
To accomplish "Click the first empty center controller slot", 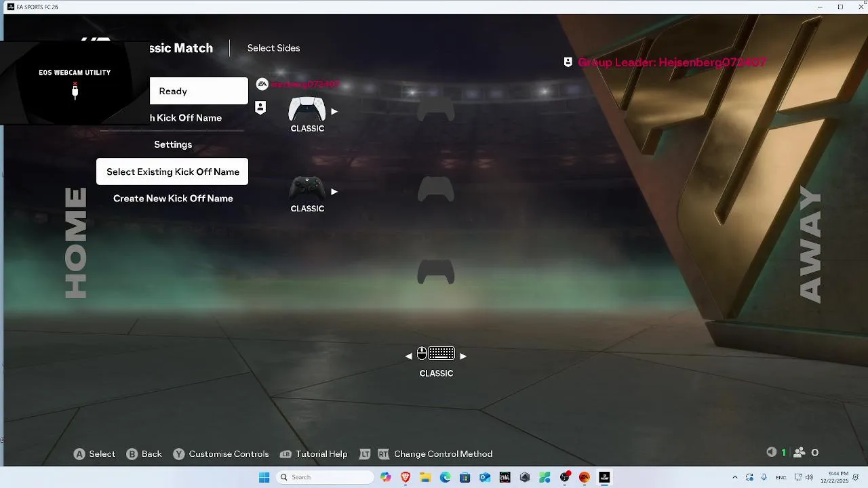I will [x=435, y=108].
